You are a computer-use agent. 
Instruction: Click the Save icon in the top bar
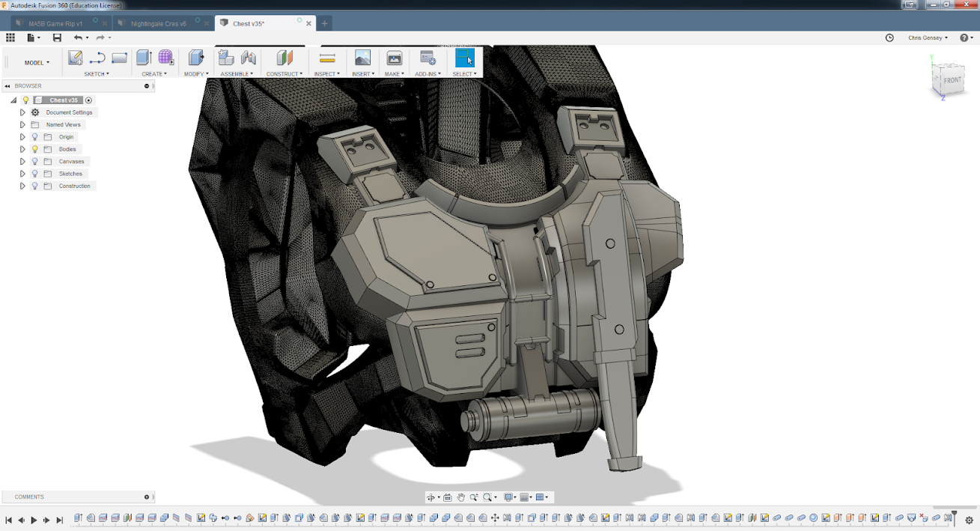(57, 37)
